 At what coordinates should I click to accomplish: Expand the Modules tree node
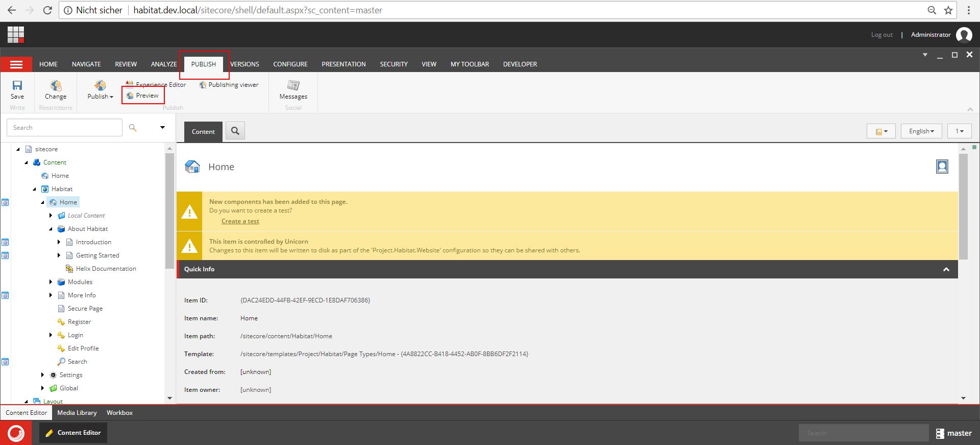coord(51,282)
